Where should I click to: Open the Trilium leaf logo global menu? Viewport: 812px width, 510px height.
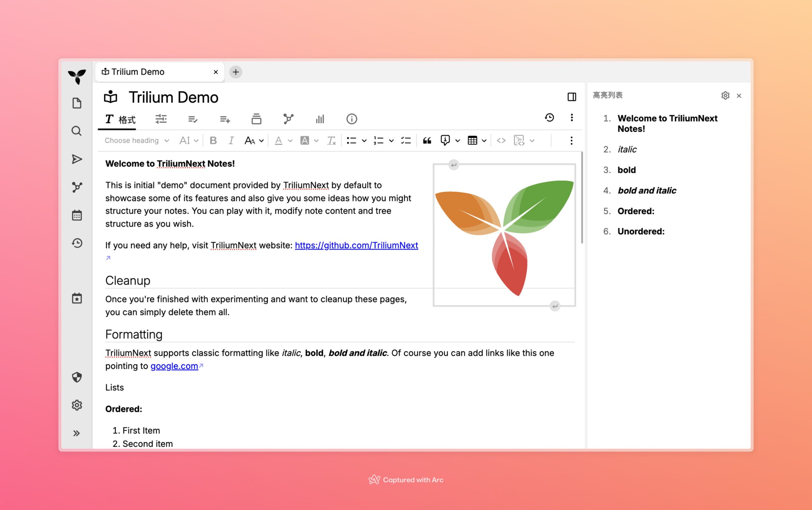click(77, 76)
